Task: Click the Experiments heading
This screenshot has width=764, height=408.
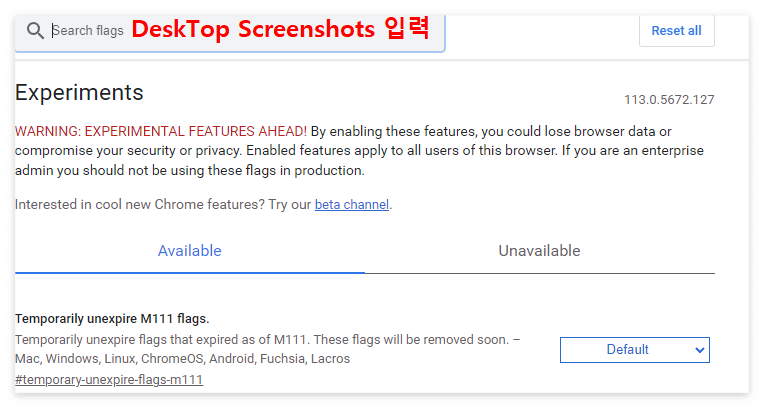Action: point(79,92)
